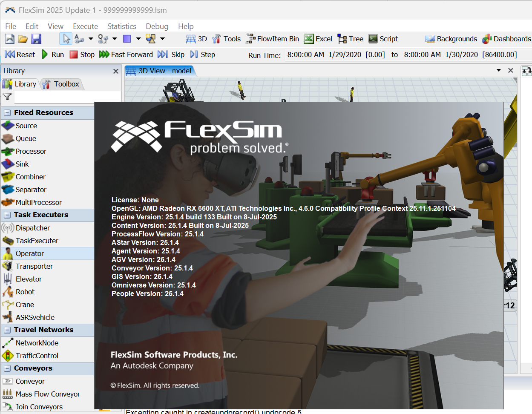This screenshot has width=532, height=414.
Task: Click the New Model icon
Action: (10, 39)
